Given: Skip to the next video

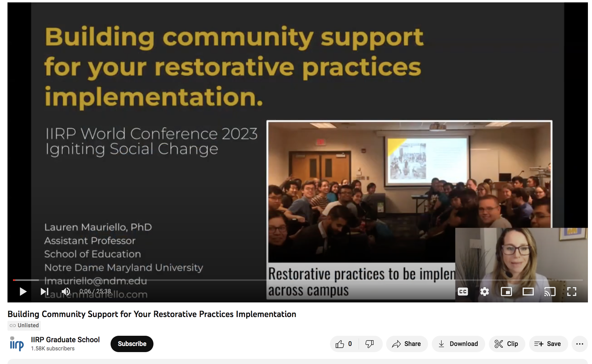Looking at the screenshot, I should point(45,292).
